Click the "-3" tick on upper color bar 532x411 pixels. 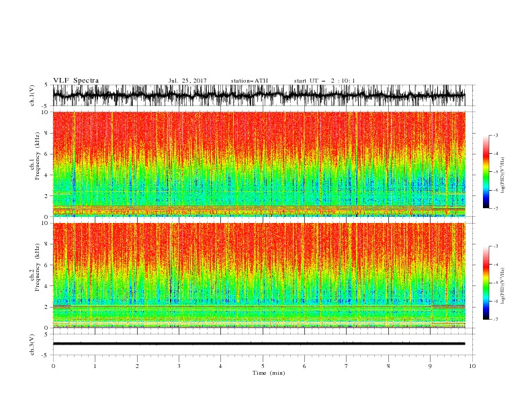pyautogui.click(x=496, y=135)
